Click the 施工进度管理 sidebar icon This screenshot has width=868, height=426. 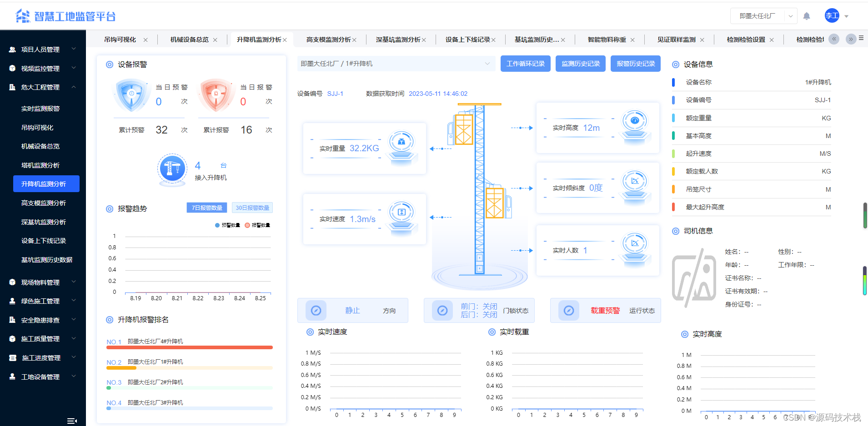tap(12, 358)
